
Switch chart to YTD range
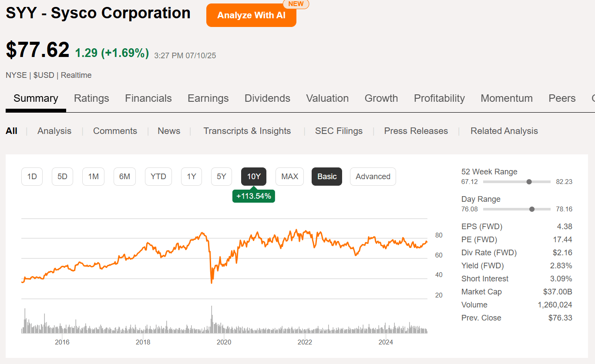(158, 177)
